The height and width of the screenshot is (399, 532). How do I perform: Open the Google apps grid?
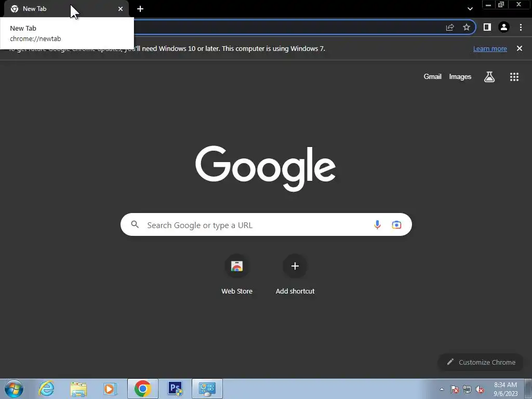click(514, 77)
